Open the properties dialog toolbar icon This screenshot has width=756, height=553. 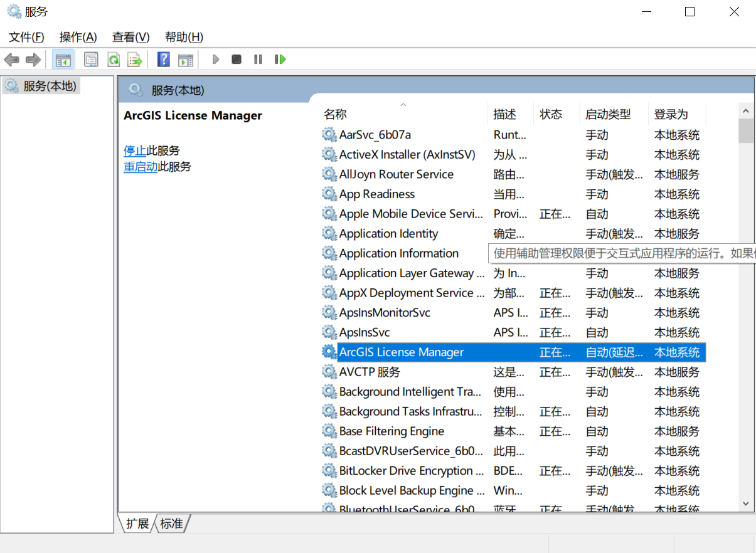point(91,59)
